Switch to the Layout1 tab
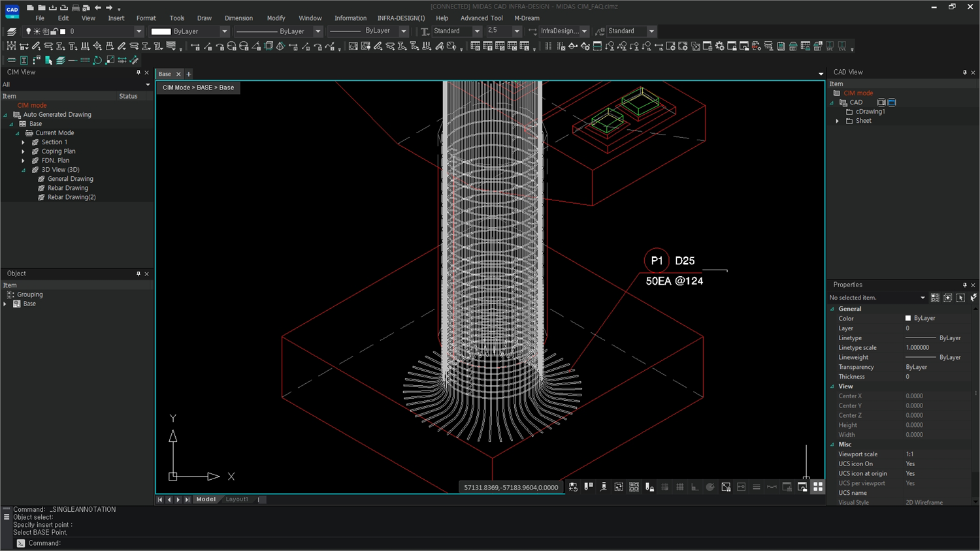The image size is (980, 551). coord(237,499)
